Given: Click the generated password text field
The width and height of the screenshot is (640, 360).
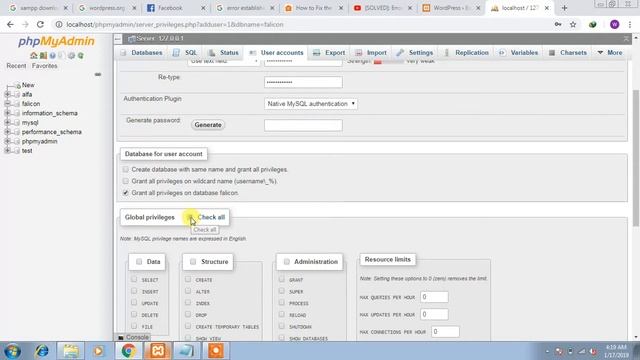Looking at the screenshot, I should pyautogui.click(x=303, y=125).
